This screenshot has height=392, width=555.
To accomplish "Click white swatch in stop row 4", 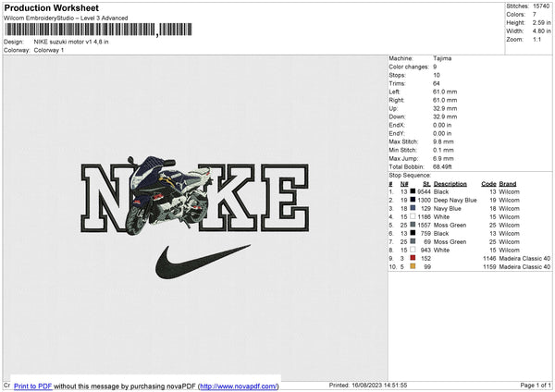I will [x=413, y=216].
